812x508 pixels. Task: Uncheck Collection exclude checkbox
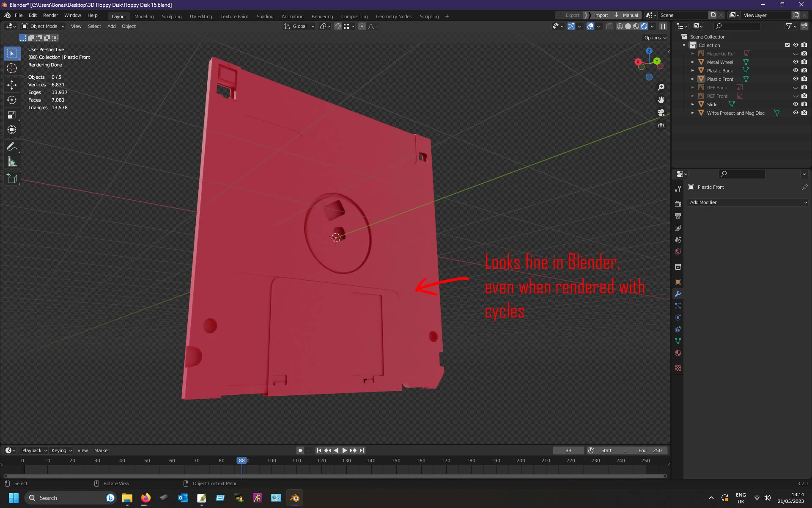pos(787,45)
